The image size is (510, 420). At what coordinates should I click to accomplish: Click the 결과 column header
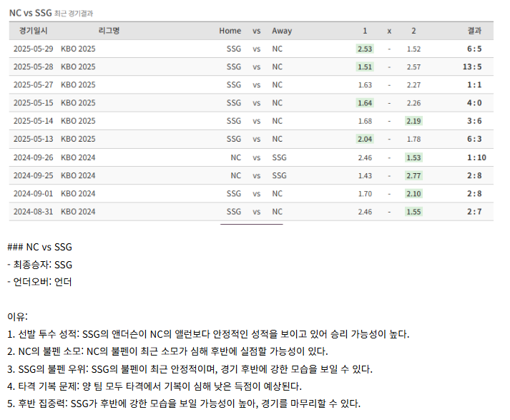click(474, 31)
